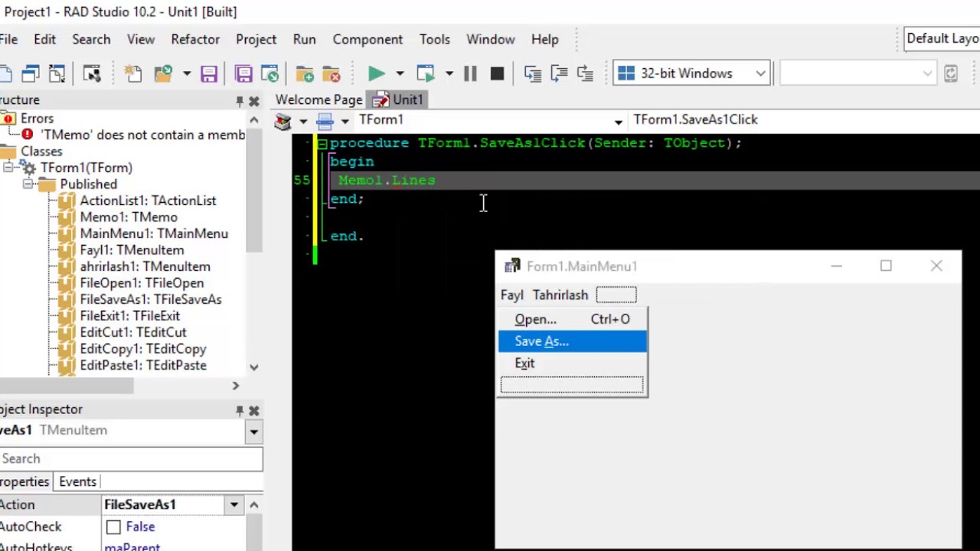Switch to the Events tab in Object Inspector
The image size is (980, 551).
(x=77, y=482)
